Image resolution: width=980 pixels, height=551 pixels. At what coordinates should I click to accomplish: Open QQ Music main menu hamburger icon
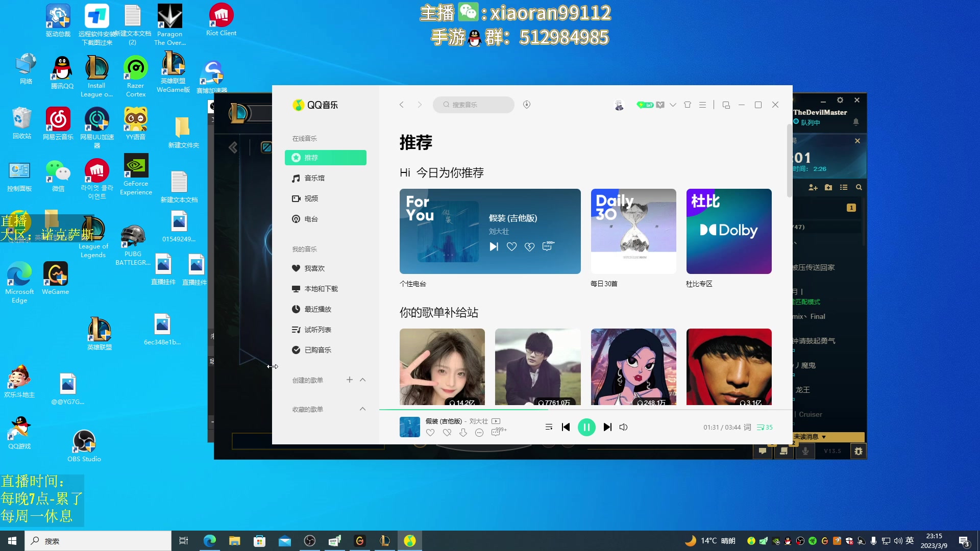click(x=703, y=105)
